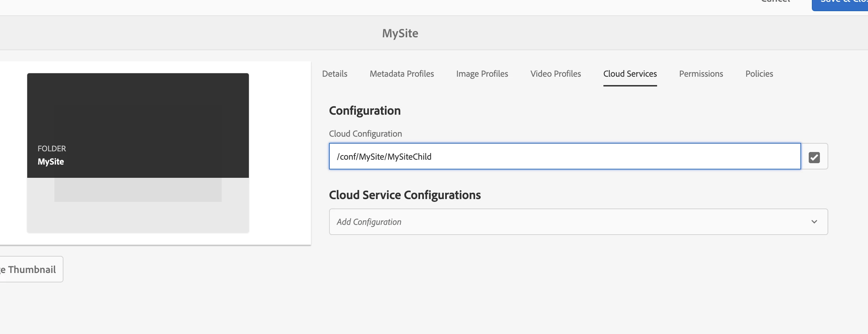
Task: Click the MySite page title
Action: [400, 33]
